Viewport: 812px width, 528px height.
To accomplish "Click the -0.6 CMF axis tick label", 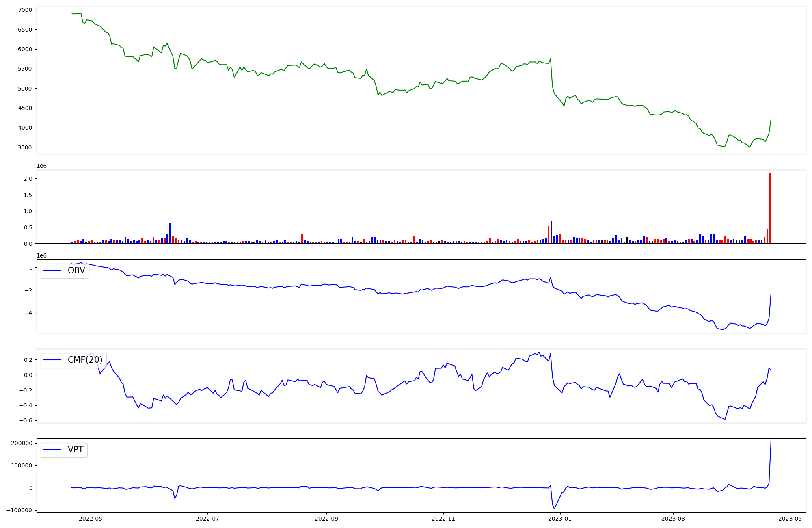I will 26,421.
